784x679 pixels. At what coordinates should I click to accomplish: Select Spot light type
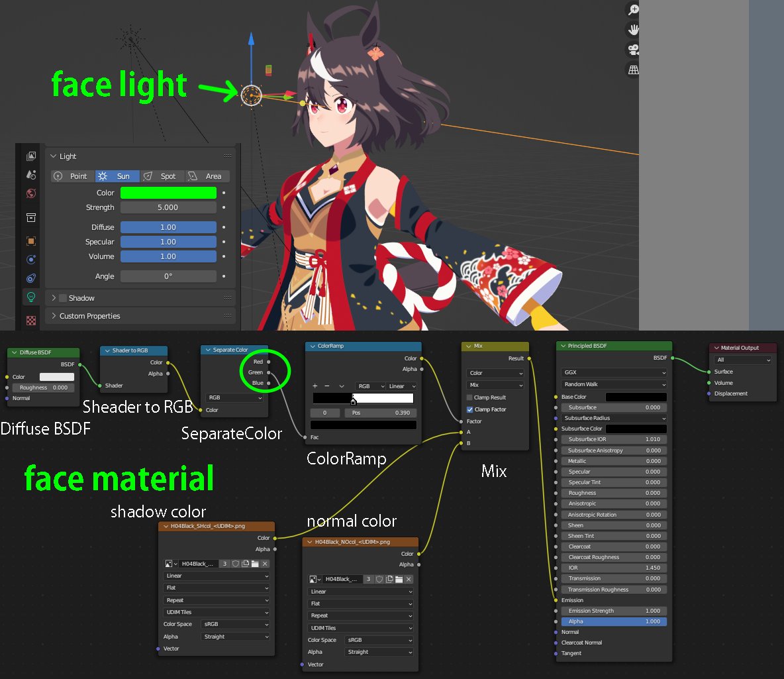point(162,176)
